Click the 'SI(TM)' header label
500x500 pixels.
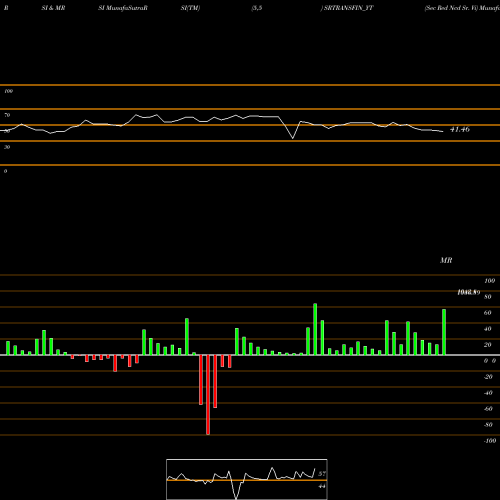190,8
